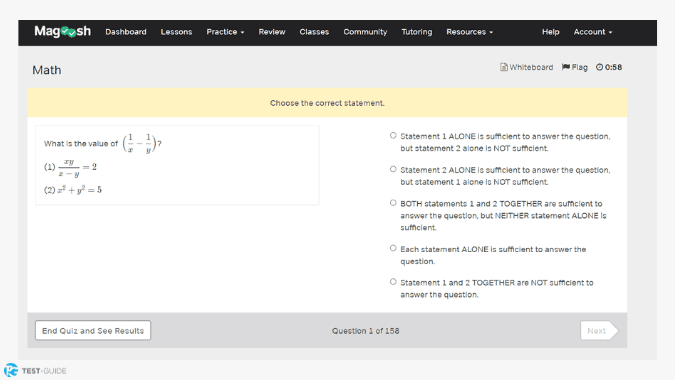The height and width of the screenshot is (380, 675).
Task: Click the Next button
Action: (x=599, y=331)
